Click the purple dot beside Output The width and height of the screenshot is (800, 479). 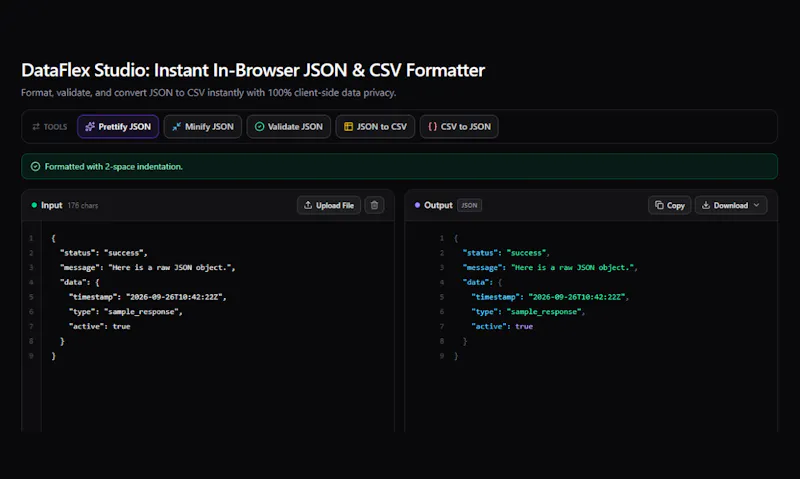pyautogui.click(x=417, y=205)
